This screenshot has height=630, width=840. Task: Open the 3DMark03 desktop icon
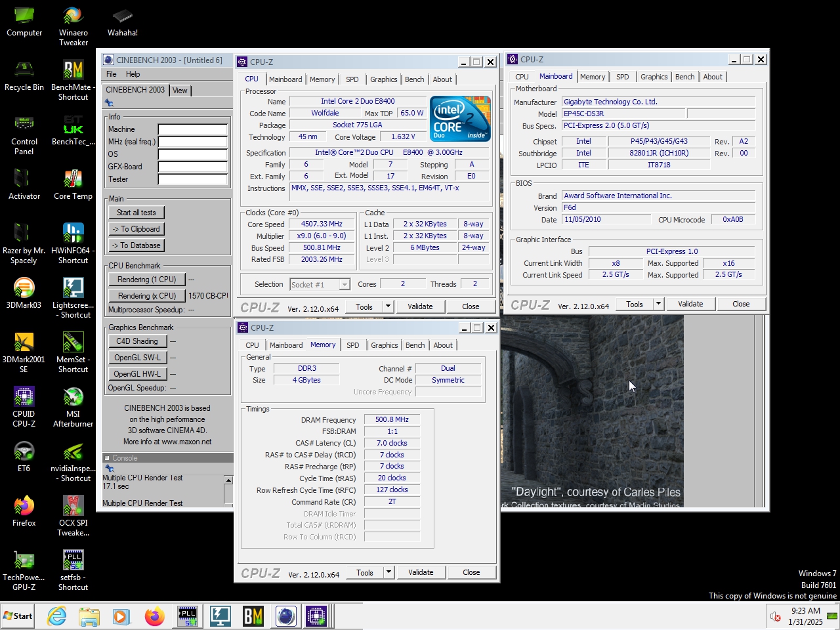pyautogui.click(x=24, y=293)
